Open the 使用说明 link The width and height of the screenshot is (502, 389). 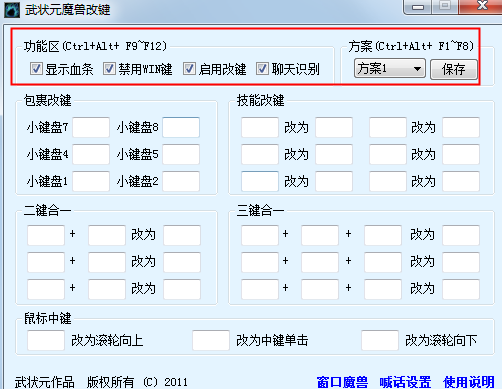point(468,382)
